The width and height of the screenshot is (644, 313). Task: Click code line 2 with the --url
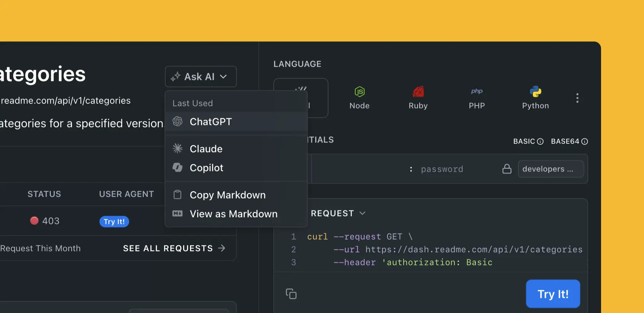458,249
